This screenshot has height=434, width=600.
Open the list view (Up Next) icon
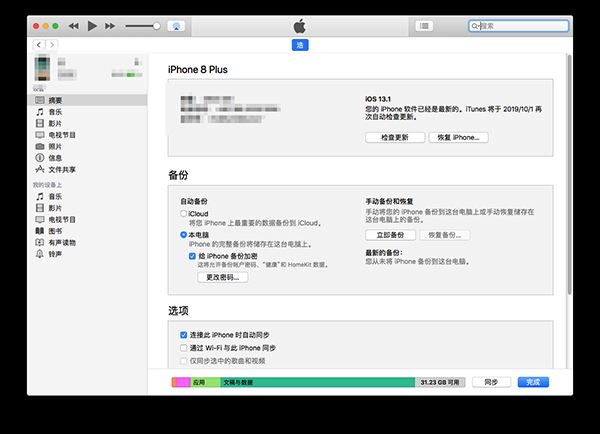click(x=424, y=26)
